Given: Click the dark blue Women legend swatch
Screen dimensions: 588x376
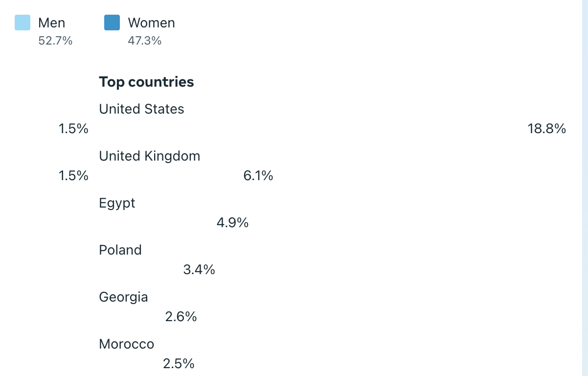Looking at the screenshot, I should (112, 23).
